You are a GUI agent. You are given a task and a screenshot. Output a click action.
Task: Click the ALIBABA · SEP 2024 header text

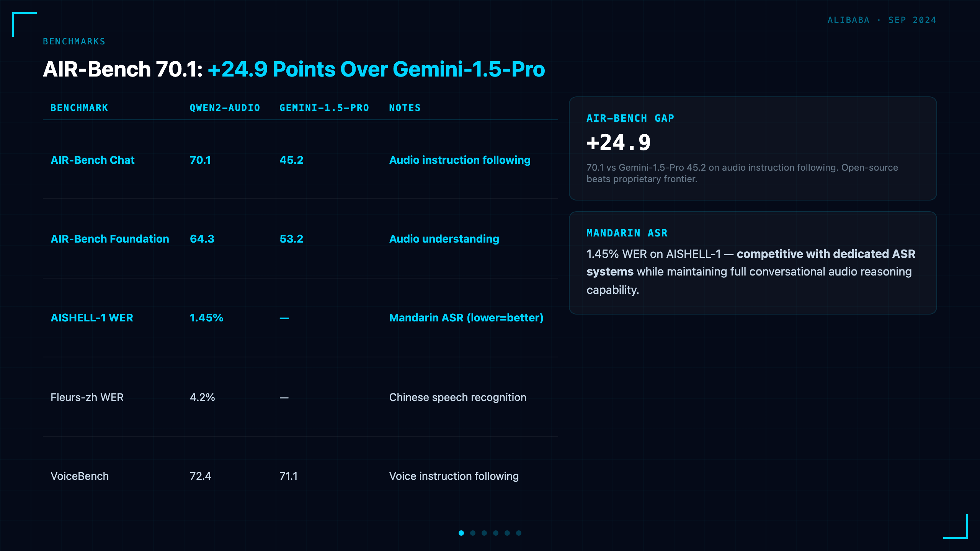click(x=882, y=20)
